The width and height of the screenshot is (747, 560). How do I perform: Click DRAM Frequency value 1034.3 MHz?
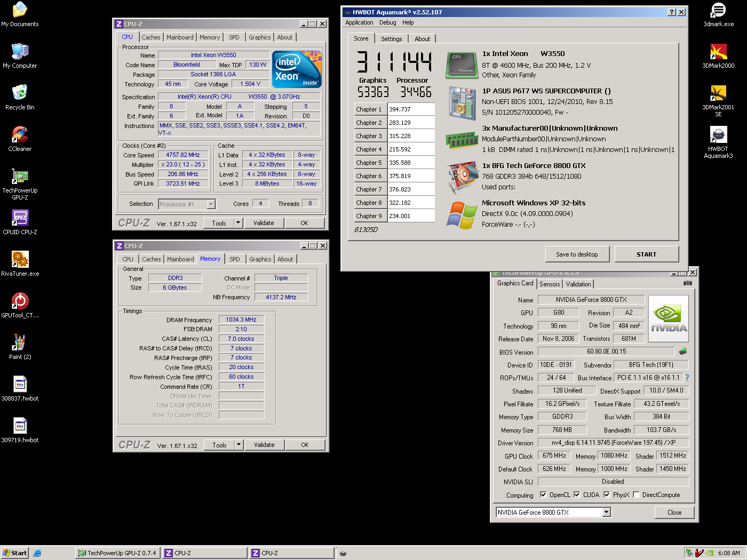coord(241,319)
